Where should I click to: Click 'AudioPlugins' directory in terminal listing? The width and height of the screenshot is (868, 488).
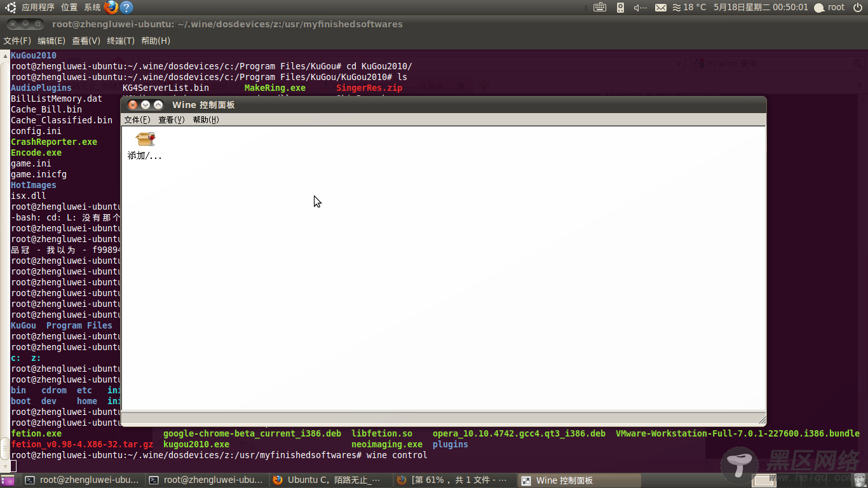[x=41, y=88]
